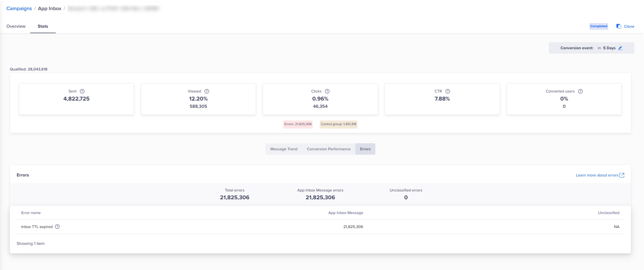Click the Total errors value

pyautogui.click(x=235, y=197)
